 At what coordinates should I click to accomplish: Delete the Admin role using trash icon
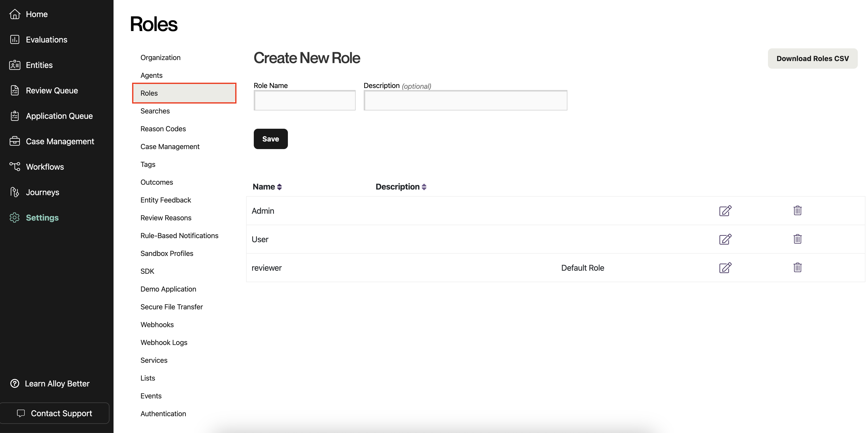(797, 211)
